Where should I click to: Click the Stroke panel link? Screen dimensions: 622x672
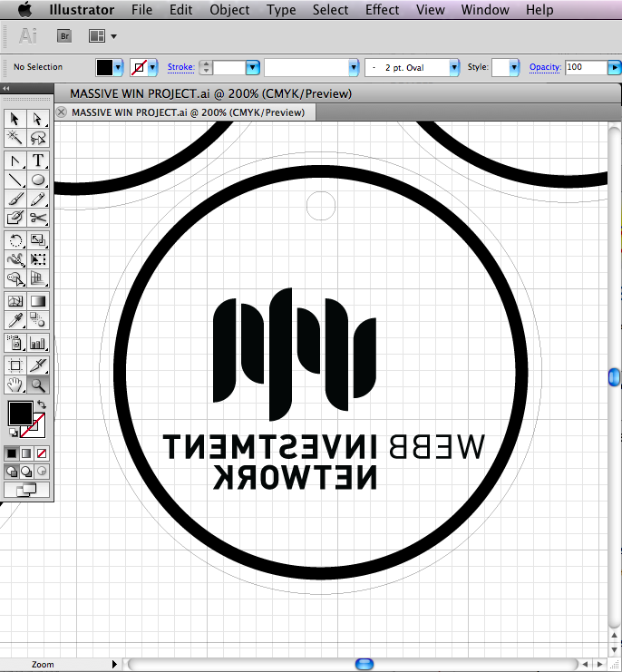pos(180,67)
